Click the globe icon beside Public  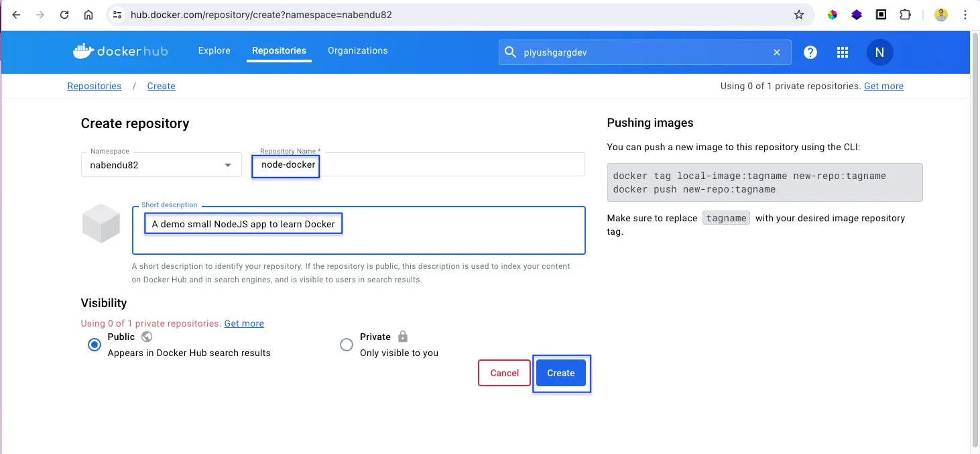point(147,337)
